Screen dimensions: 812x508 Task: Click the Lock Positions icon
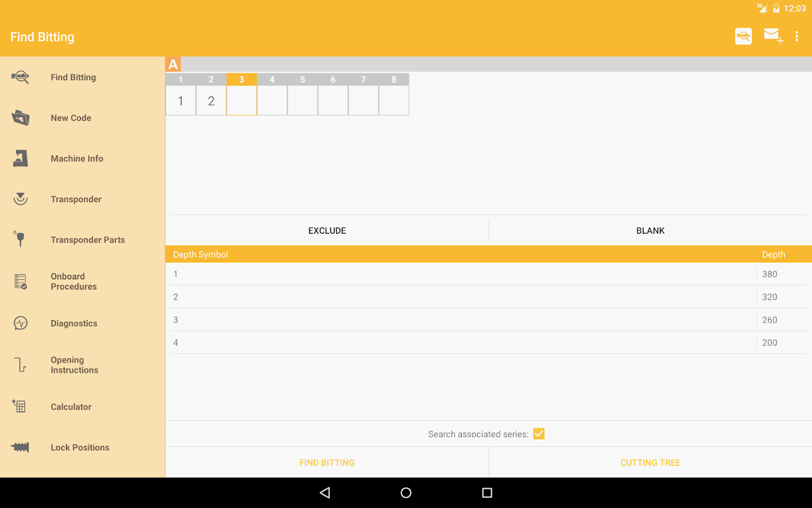point(20,447)
